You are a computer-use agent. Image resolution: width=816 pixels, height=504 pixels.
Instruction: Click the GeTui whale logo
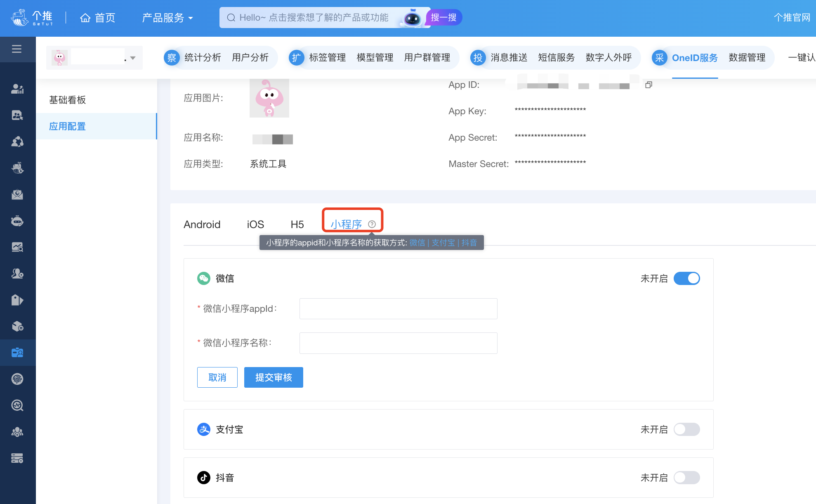point(32,18)
